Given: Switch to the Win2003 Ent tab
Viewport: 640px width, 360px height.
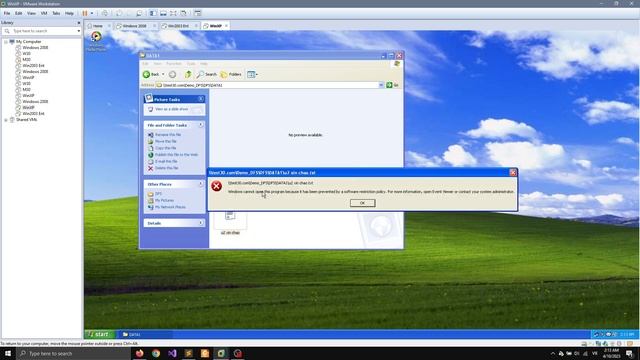Looking at the screenshot, I should (178, 26).
